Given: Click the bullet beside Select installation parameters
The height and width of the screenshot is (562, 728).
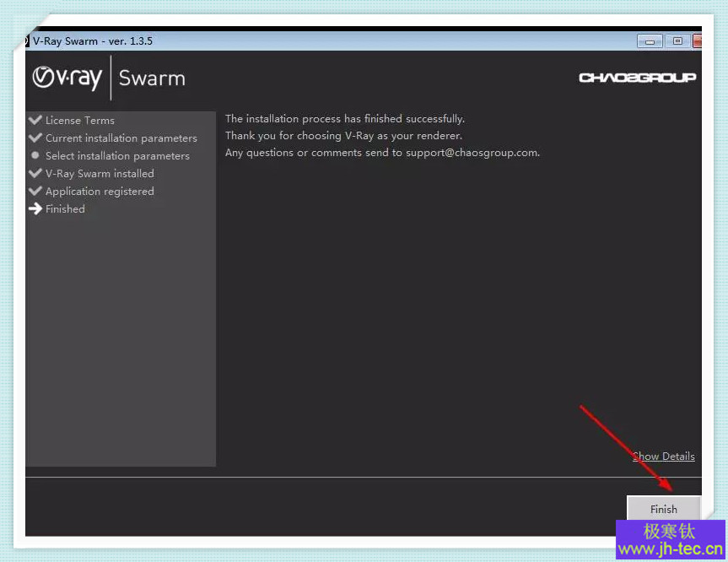Looking at the screenshot, I should (x=35, y=155).
